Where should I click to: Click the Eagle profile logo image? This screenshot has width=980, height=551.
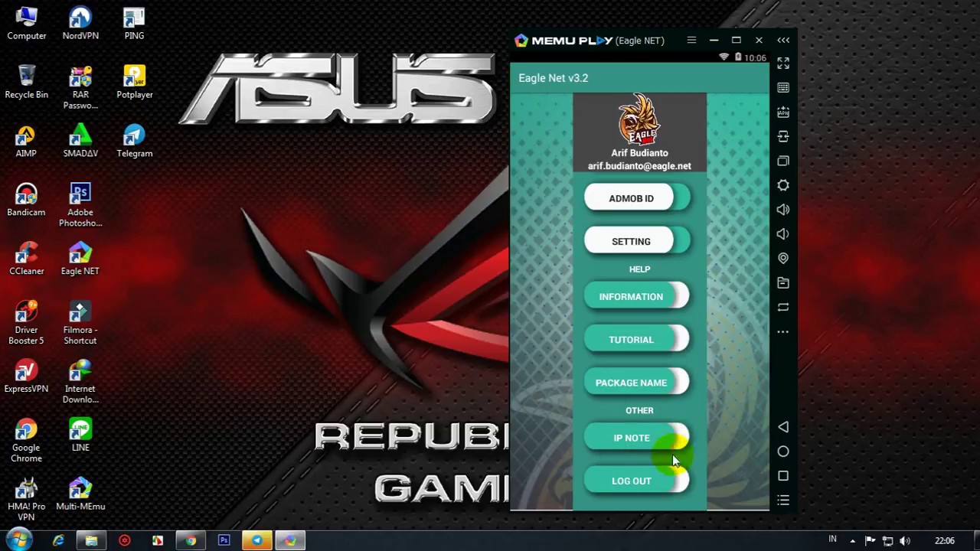639,119
